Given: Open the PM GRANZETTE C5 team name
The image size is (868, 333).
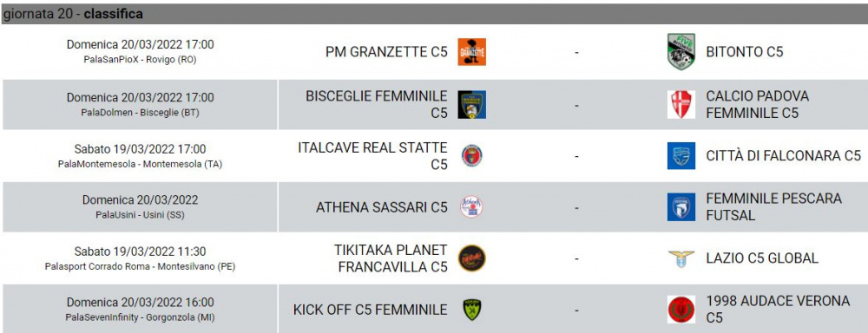Looking at the screenshot, I should tap(386, 52).
